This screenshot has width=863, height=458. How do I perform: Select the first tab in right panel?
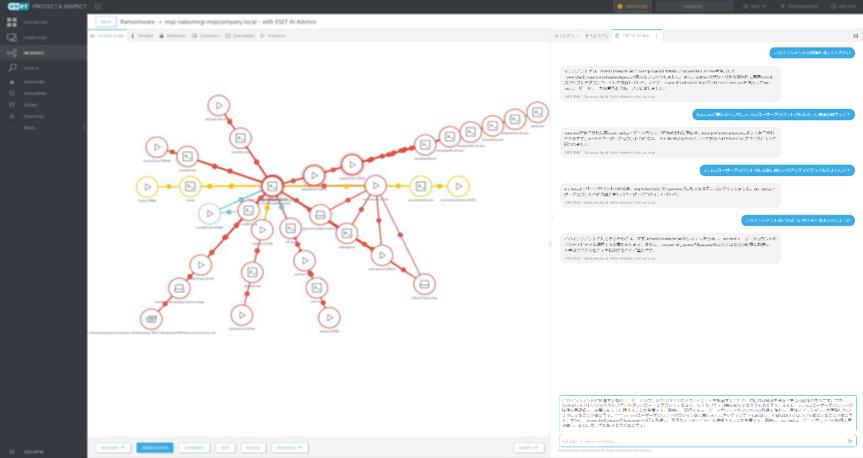point(566,36)
